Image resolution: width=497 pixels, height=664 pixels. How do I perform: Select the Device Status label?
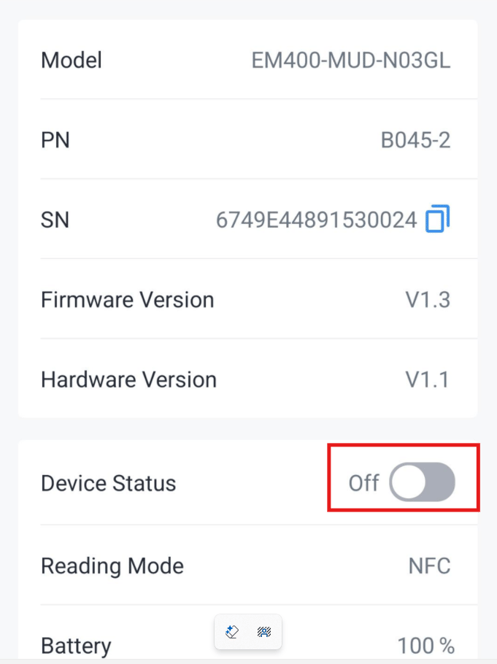coord(108,483)
